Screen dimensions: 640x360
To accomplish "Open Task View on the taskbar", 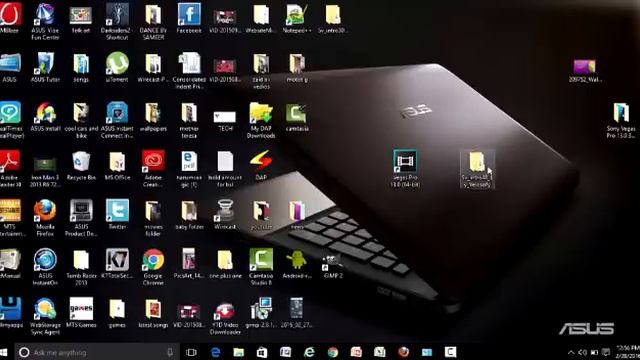I will [191, 352].
